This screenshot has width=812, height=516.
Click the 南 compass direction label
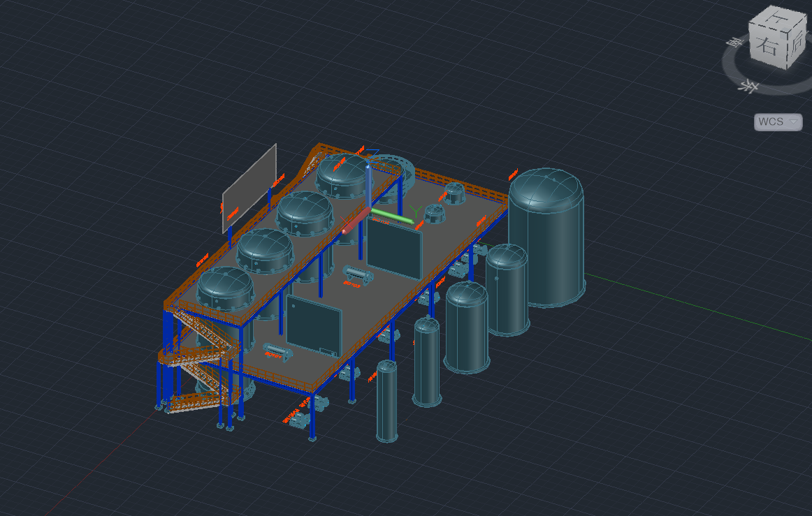pyautogui.click(x=734, y=43)
